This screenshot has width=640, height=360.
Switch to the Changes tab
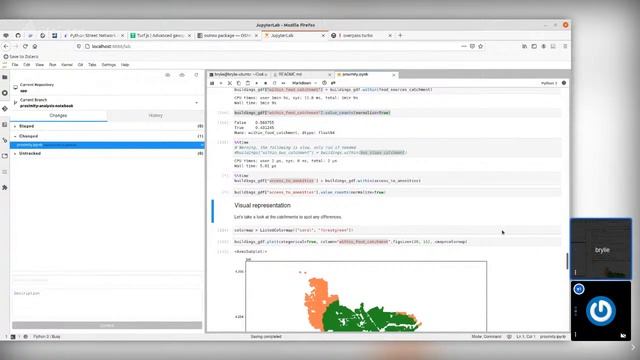[x=58, y=116]
